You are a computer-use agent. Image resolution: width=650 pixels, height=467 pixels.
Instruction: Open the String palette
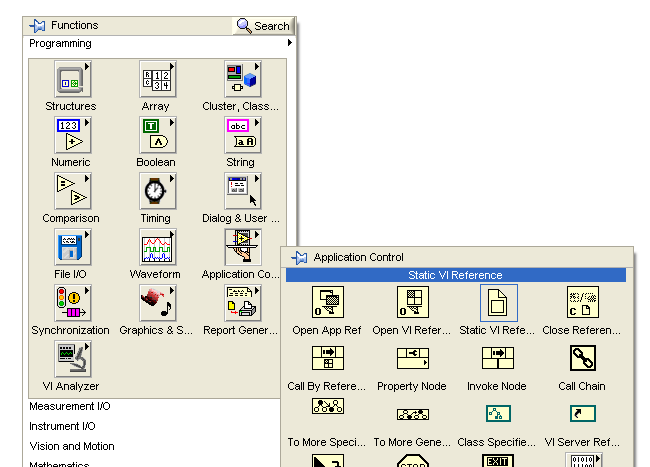point(243,135)
